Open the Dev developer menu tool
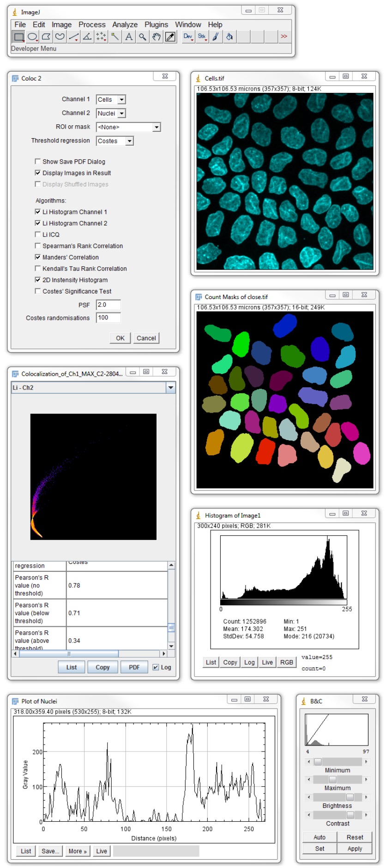 [188, 37]
